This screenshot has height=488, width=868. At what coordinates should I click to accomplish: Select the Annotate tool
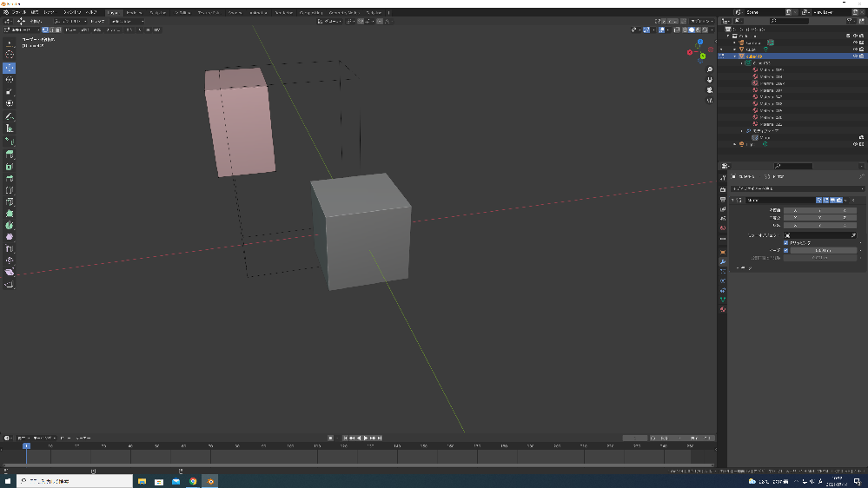[10, 116]
